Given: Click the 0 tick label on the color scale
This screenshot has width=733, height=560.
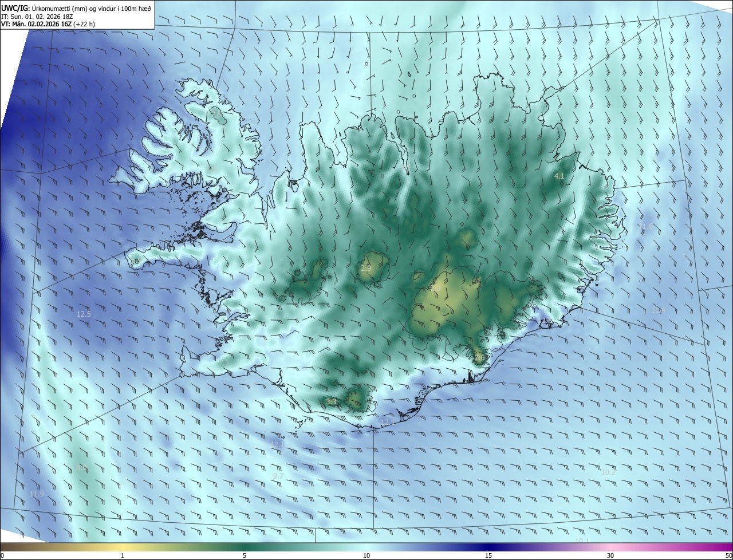Looking at the screenshot, I should pos(2,555).
